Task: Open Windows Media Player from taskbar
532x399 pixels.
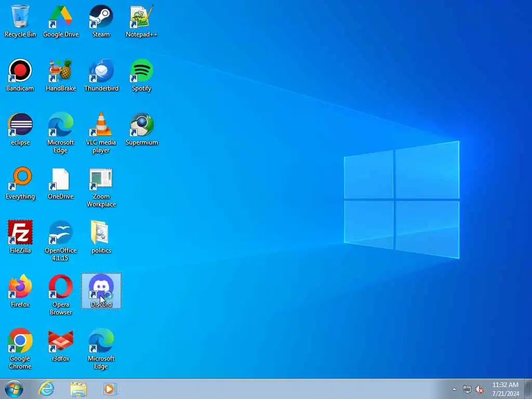Action: click(110, 389)
